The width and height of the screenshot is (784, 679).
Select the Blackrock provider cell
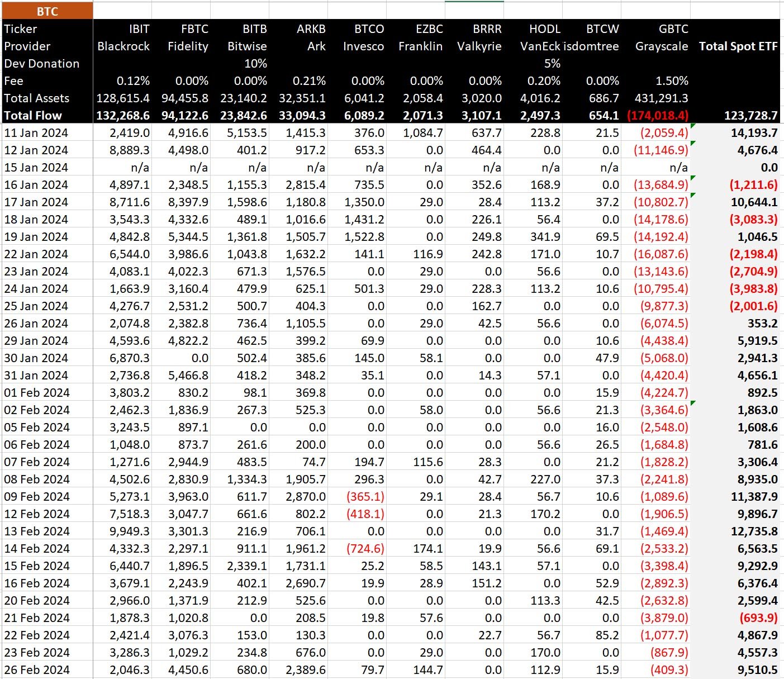[123, 46]
